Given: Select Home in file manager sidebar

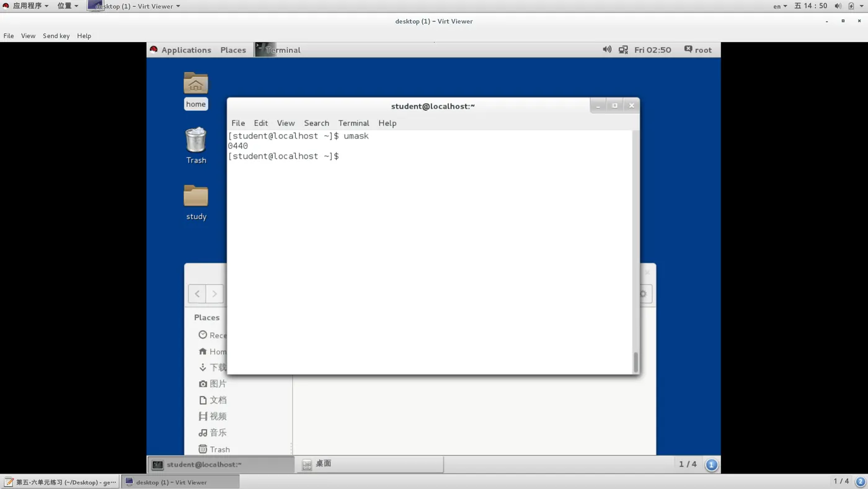Looking at the screenshot, I should (x=213, y=351).
